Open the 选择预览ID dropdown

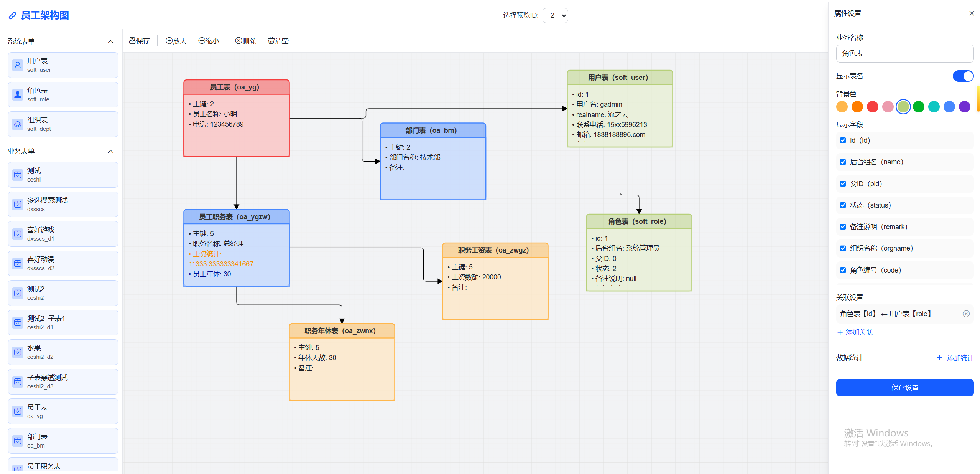(x=555, y=15)
